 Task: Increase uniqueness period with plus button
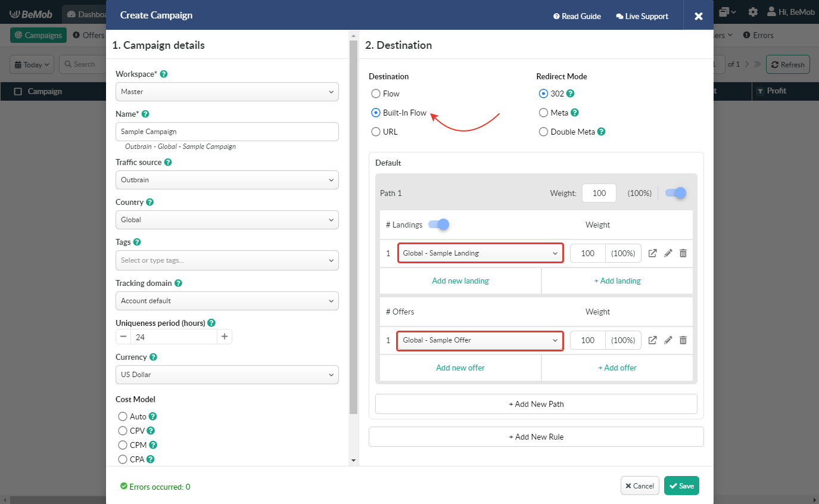pos(225,337)
